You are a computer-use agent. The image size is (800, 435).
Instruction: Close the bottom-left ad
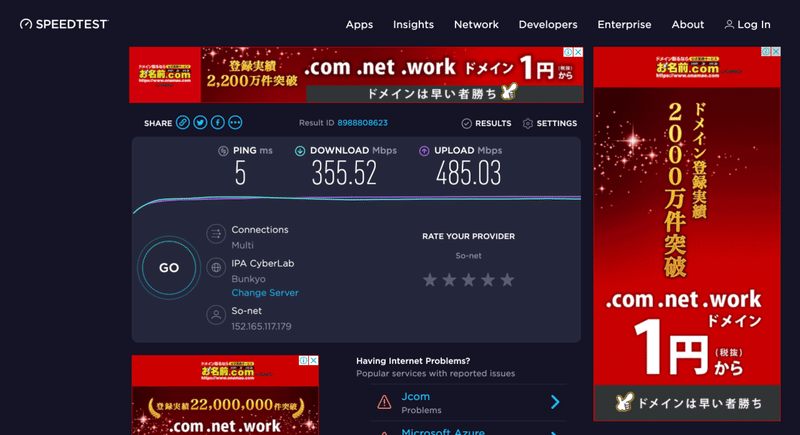313,360
